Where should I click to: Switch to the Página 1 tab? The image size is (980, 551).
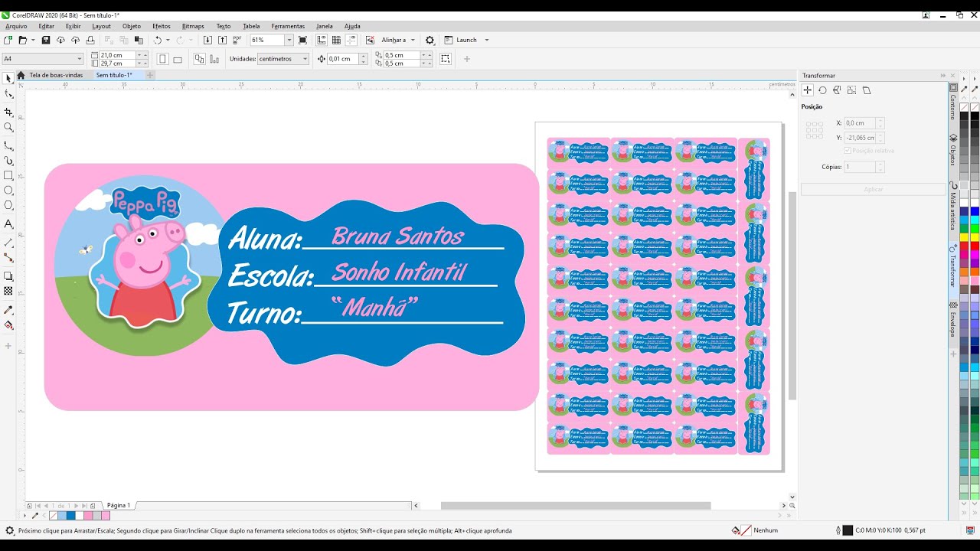[118, 505]
